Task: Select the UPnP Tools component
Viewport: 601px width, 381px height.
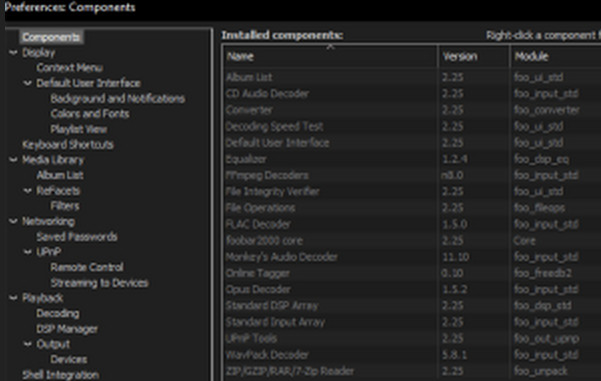Action: (x=412, y=338)
